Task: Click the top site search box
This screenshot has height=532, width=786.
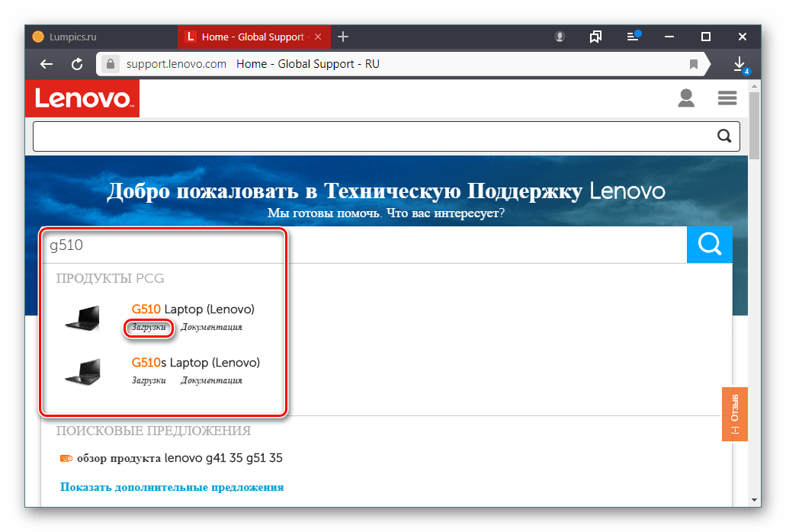Action: click(386, 136)
